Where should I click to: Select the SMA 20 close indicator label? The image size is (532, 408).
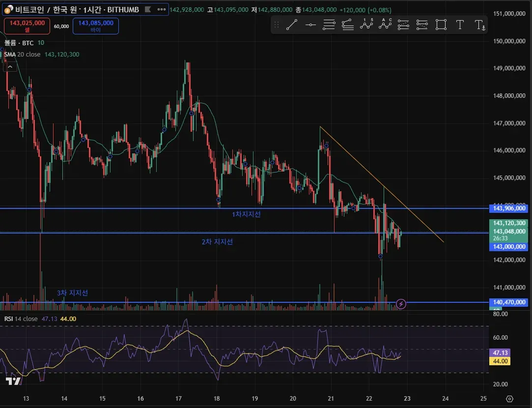(x=23, y=54)
